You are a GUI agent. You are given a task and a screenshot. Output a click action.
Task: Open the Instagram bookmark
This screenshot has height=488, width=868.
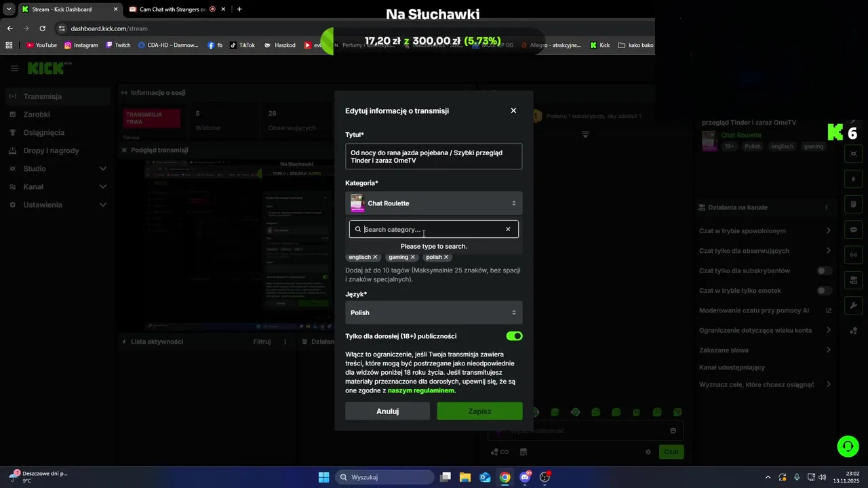pos(81,45)
